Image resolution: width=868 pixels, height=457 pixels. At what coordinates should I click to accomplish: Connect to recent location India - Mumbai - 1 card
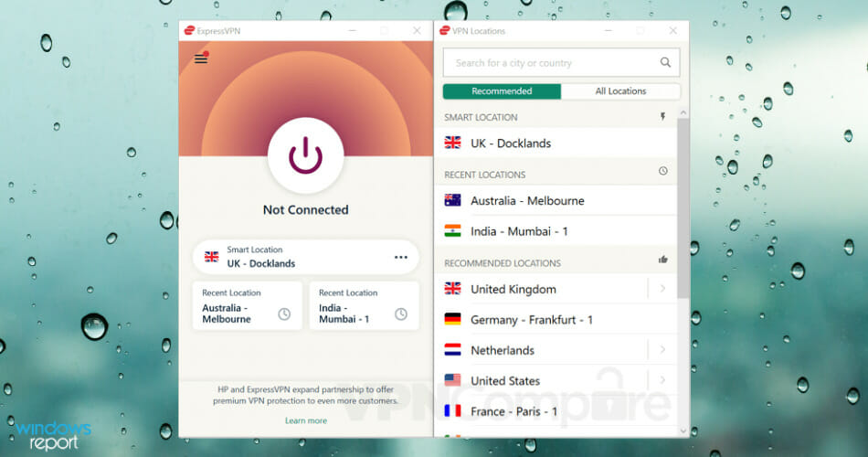click(364, 306)
